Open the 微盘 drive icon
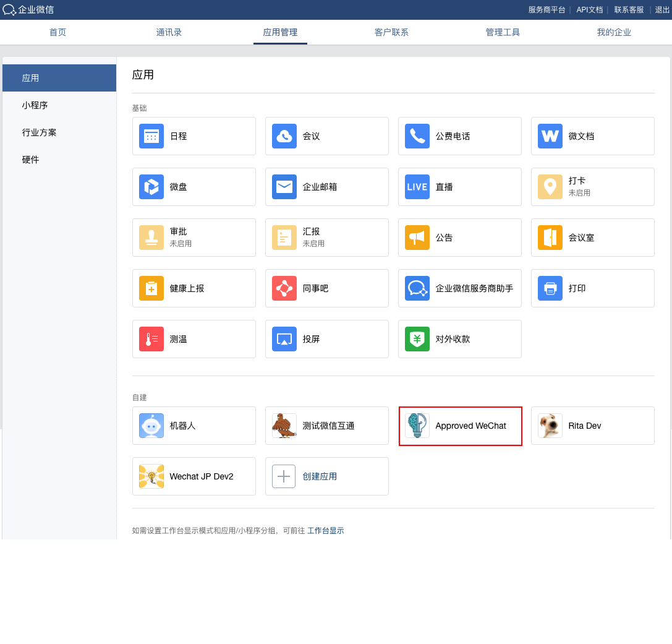Screen dimensions: 672x644 151,187
